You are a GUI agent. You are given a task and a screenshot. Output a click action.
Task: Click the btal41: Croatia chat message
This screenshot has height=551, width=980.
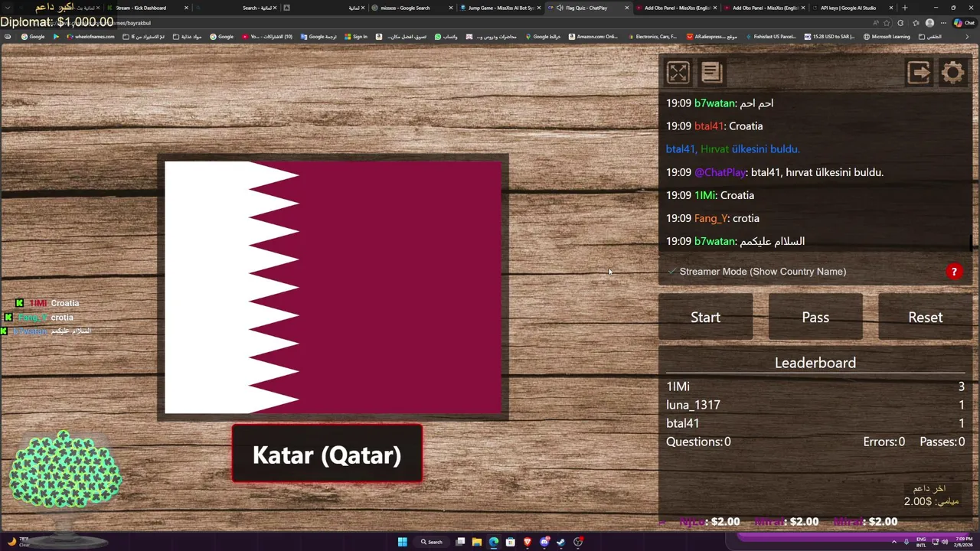tap(714, 126)
